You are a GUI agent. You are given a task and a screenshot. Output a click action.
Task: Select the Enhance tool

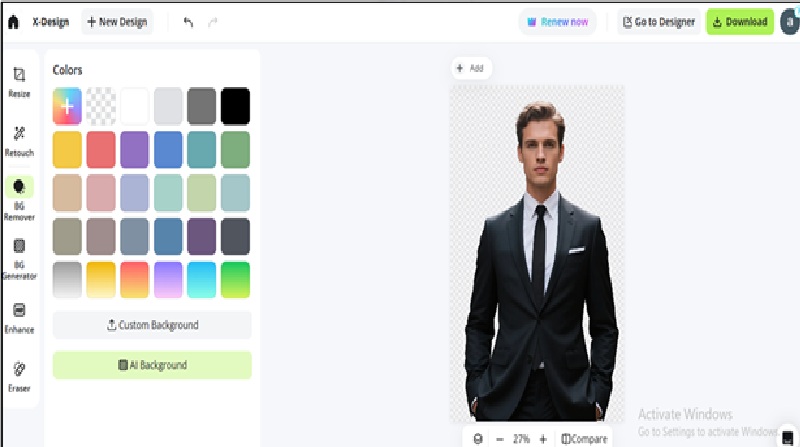[x=19, y=316]
